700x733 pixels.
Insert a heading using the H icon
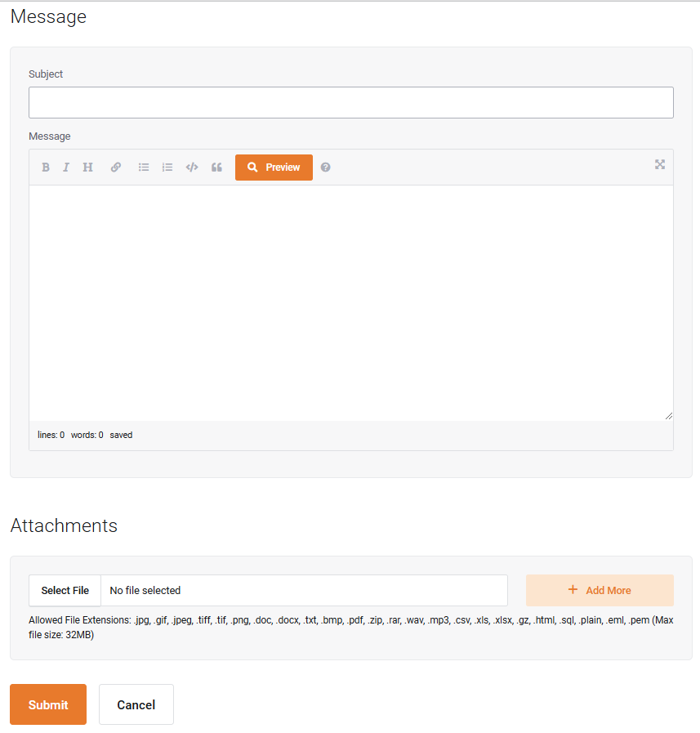point(87,168)
